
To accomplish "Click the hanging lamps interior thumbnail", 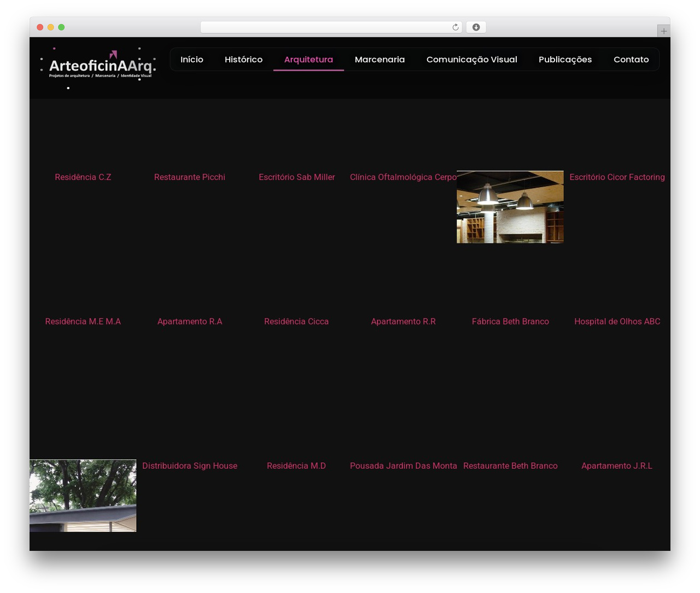I will tap(510, 207).
